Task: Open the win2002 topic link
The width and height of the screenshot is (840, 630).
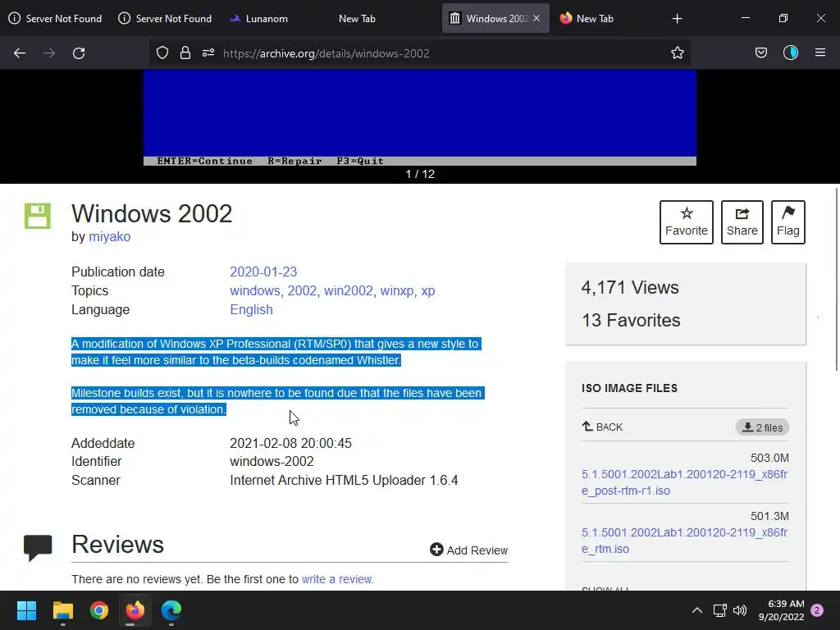Action: (x=348, y=291)
